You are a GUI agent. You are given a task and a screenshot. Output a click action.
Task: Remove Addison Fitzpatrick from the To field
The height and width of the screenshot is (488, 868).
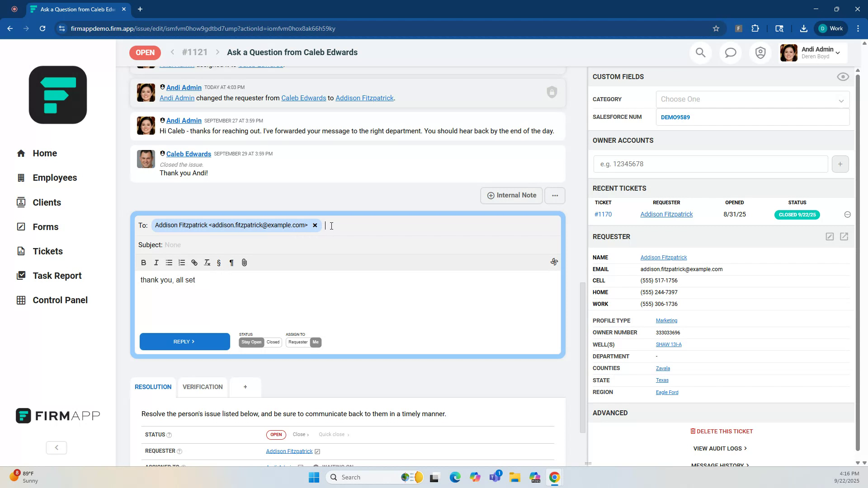tap(315, 225)
